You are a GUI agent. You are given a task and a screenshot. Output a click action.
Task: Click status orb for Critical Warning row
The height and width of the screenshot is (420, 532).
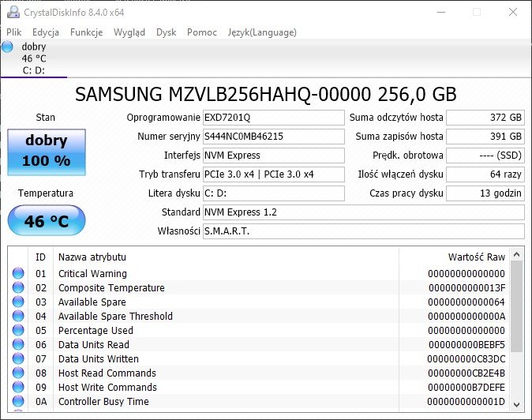(x=18, y=273)
